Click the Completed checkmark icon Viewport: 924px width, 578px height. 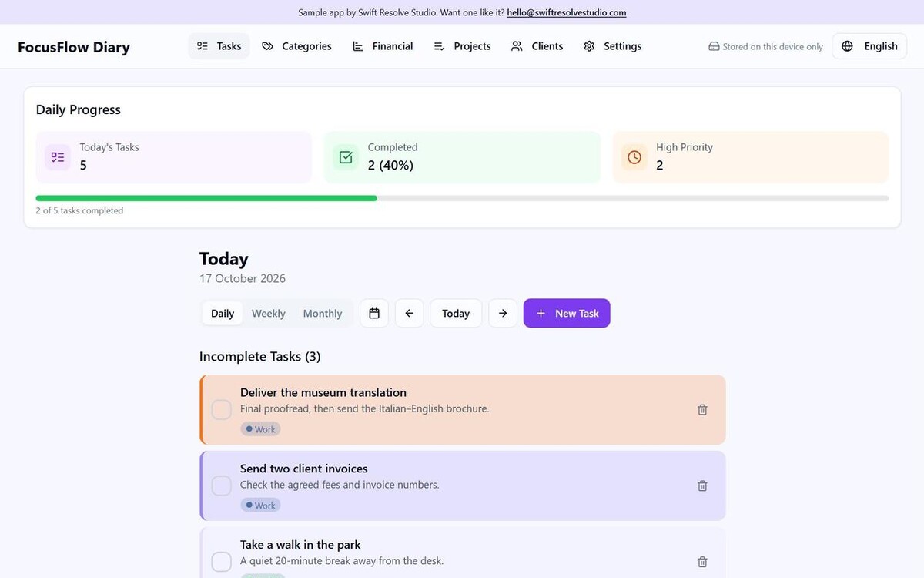click(346, 157)
